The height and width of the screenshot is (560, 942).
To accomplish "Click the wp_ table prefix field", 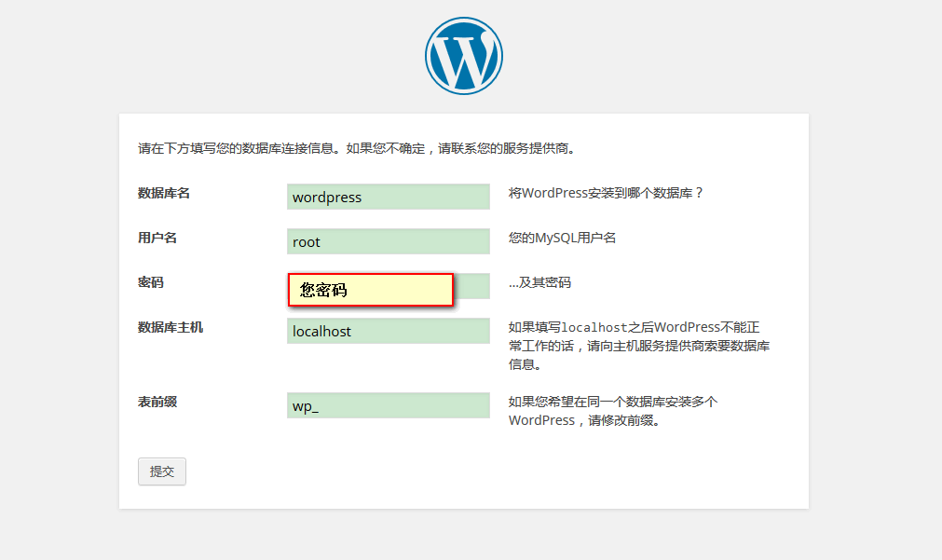I will tap(388, 405).
